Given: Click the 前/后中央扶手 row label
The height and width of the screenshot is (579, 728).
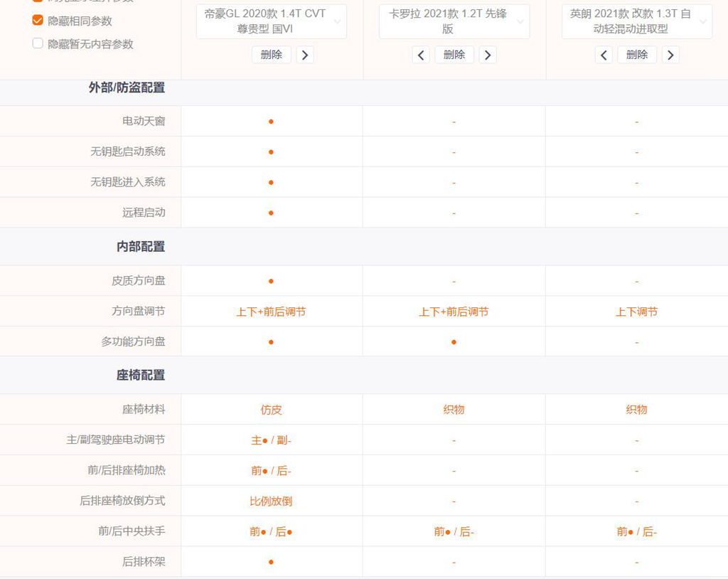Looking at the screenshot, I should click(x=132, y=531).
